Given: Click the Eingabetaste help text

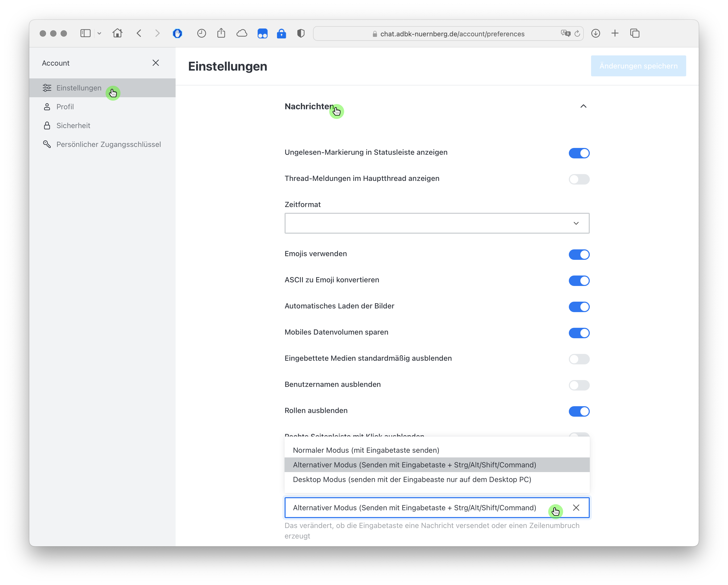Looking at the screenshot, I should click(x=432, y=531).
